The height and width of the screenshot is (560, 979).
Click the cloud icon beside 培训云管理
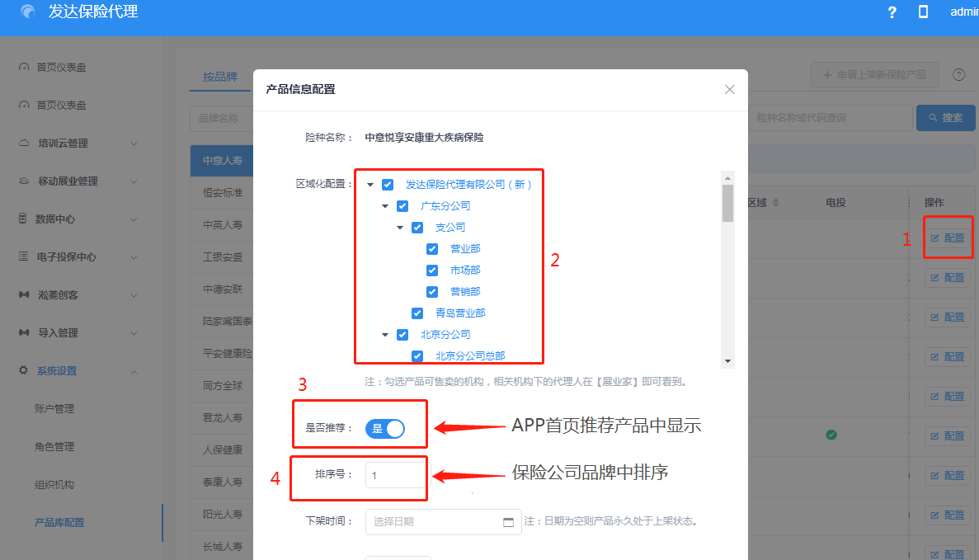(x=23, y=144)
